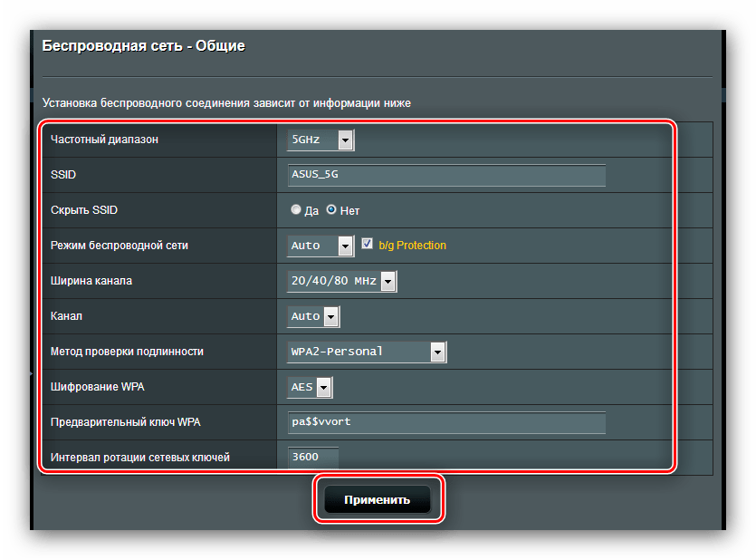Open authentication method dropdown WPA2-Personal
This screenshot has width=756, height=560.
367,352
